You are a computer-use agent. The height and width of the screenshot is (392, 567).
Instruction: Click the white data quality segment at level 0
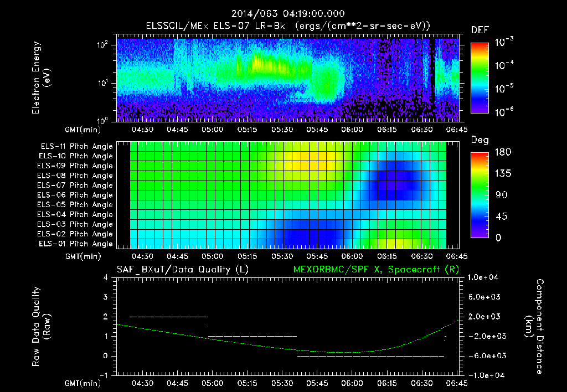click(x=370, y=356)
